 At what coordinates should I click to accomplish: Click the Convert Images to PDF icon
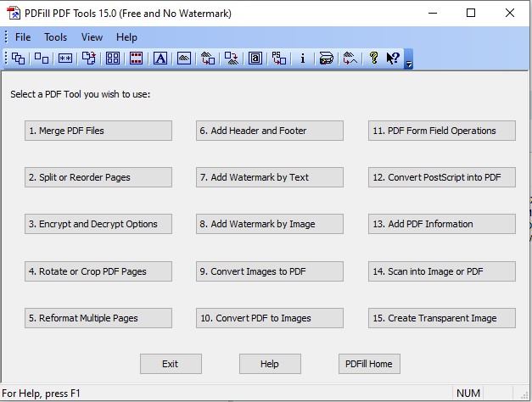(208, 59)
